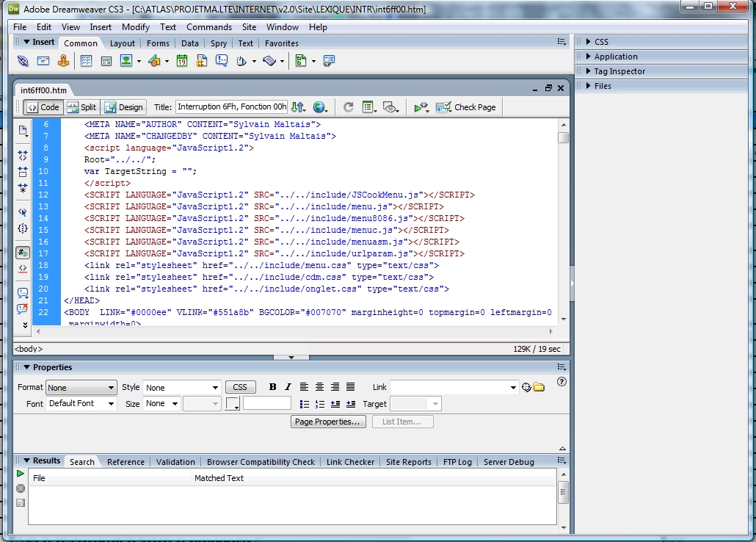This screenshot has width=756, height=542.
Task: Click the Page Properties button
Action: pyautogui.click(x=327, y=422)
